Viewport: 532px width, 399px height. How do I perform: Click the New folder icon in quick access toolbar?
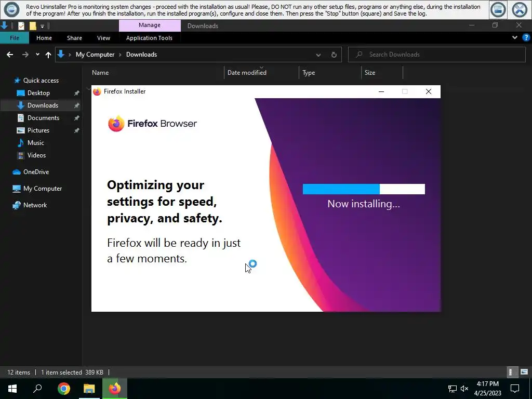click(x=33, y=26)
